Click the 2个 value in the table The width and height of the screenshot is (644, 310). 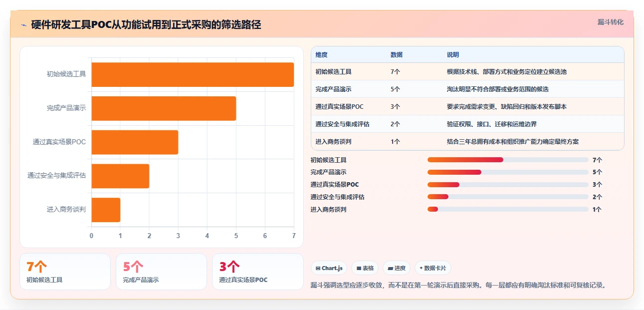[x=396, y=124]
